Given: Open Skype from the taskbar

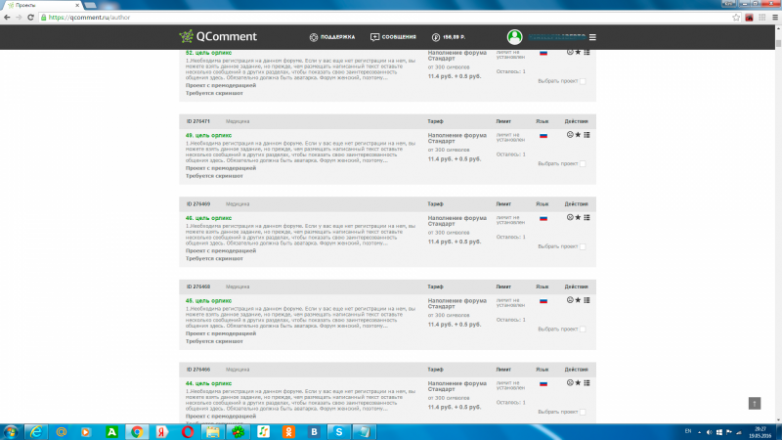Looking at the screenshot, I should (x=339, y=432).
